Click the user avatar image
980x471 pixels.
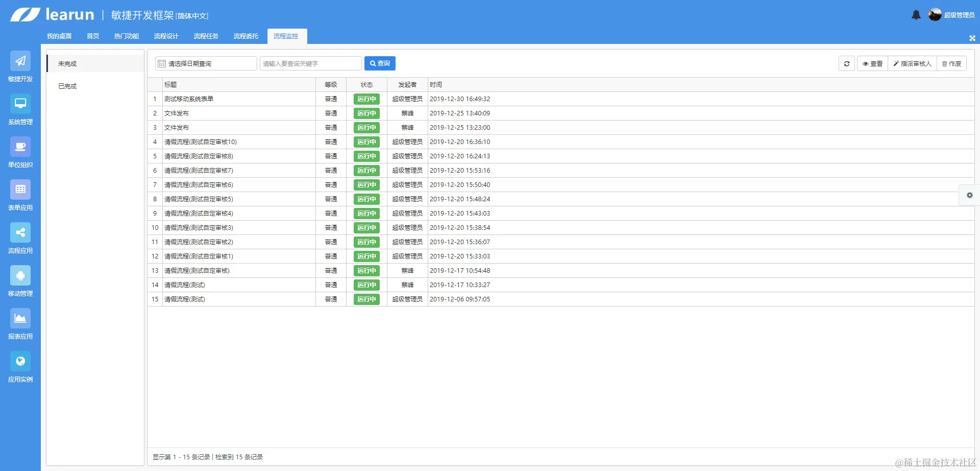tap(935, 15)
